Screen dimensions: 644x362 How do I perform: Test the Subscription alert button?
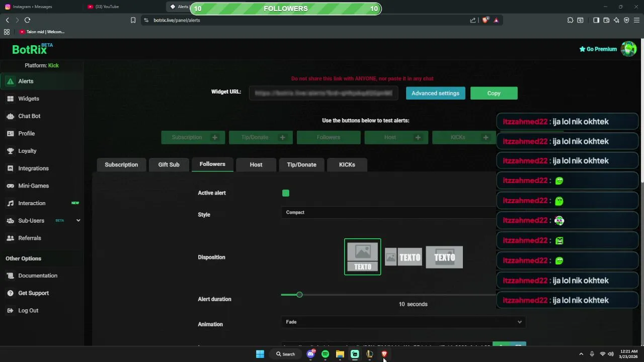click(x=187, y=137)
